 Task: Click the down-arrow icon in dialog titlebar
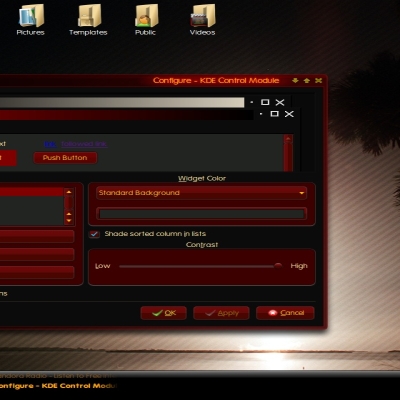pyautogui.click(x=295, y=80)
